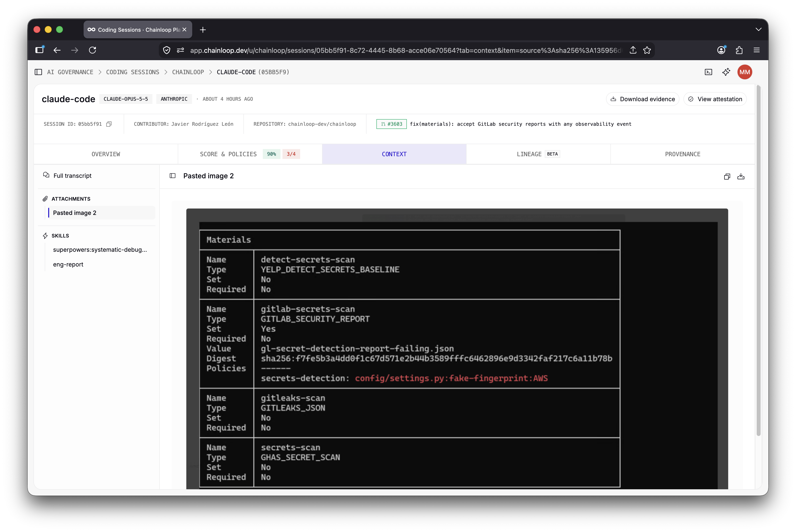
Task: Open the browser extensions puzzle icon
Action: 739,50
